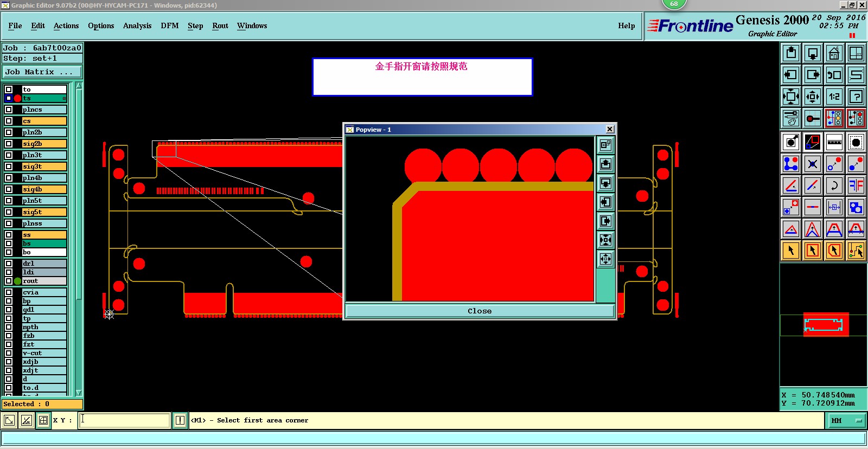Toggle the checkbox for layer 'rout'
The image size is (868, 449).
9,281
